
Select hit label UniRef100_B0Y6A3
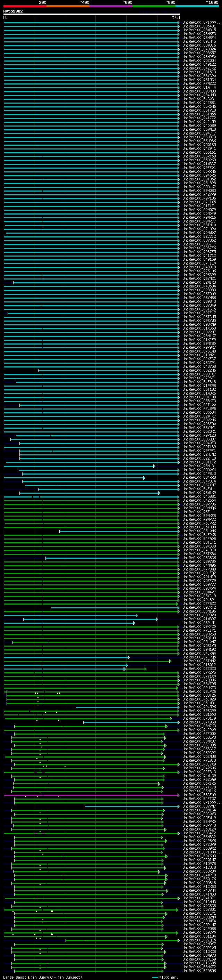tap(199, 856)
